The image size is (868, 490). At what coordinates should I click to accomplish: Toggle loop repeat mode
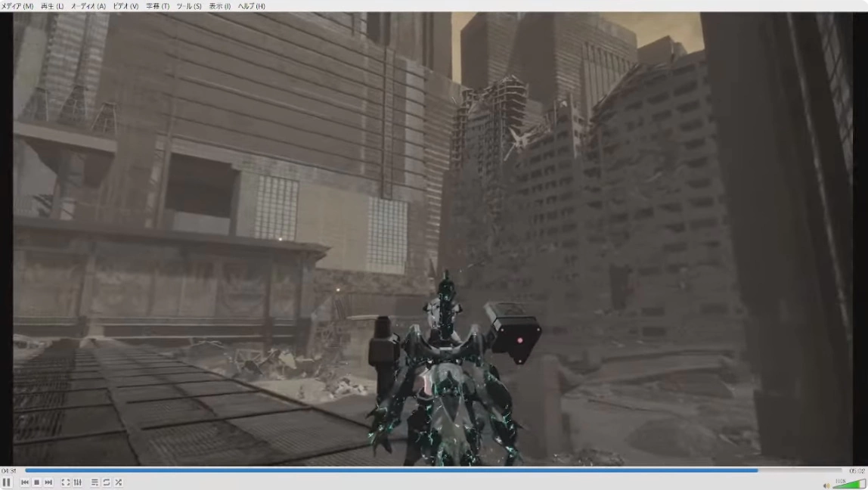[107, 482]
